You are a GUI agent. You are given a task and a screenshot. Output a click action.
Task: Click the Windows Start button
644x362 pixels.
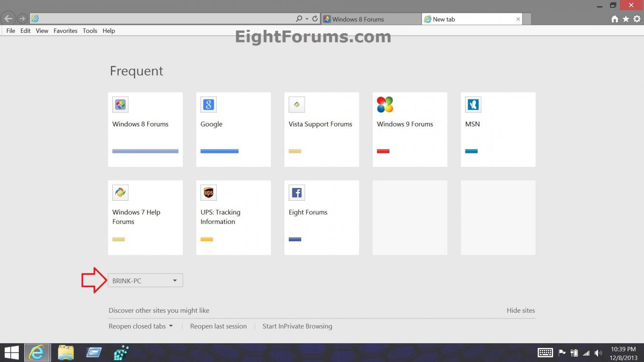click(x=12, y=353)
